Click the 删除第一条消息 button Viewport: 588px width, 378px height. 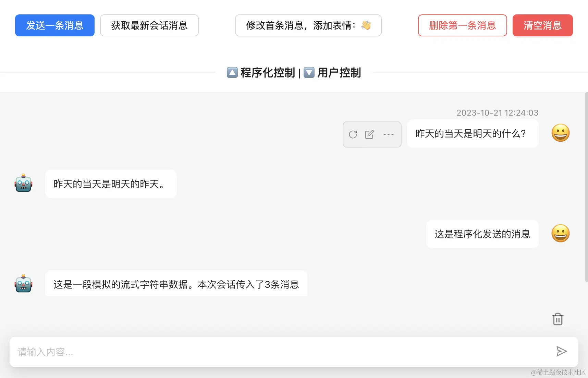click(463, 25)
